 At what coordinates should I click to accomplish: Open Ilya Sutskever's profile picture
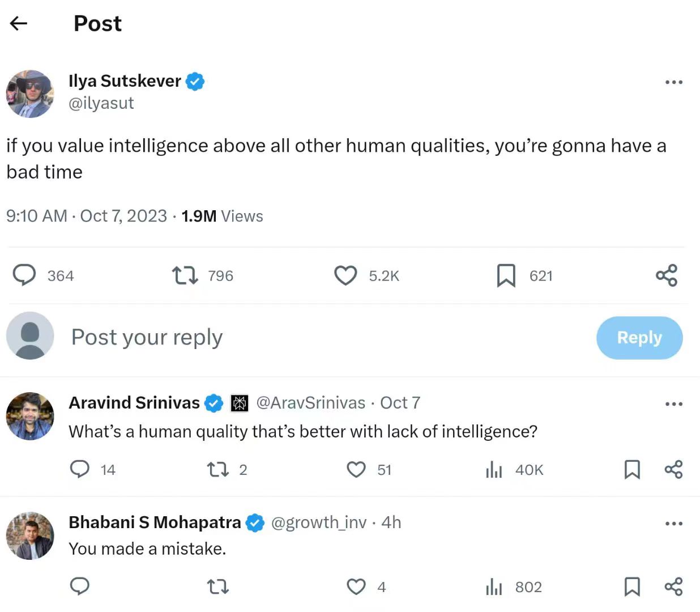click(x=30, y=94)
